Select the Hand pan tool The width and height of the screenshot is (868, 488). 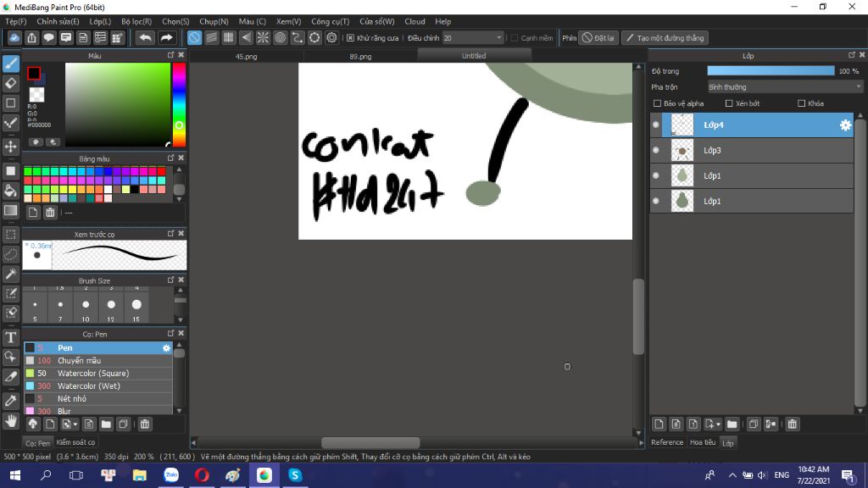coord(11,420)
